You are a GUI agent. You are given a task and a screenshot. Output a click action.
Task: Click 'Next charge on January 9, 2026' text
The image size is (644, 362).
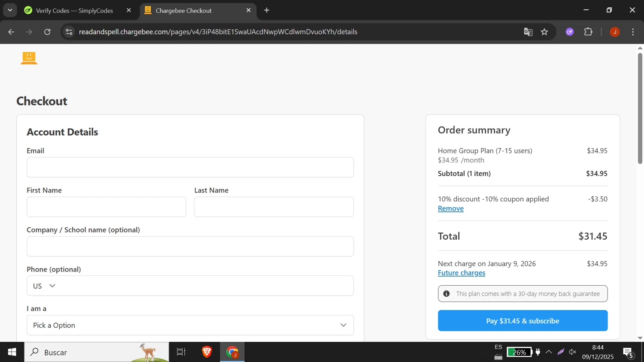487,264
